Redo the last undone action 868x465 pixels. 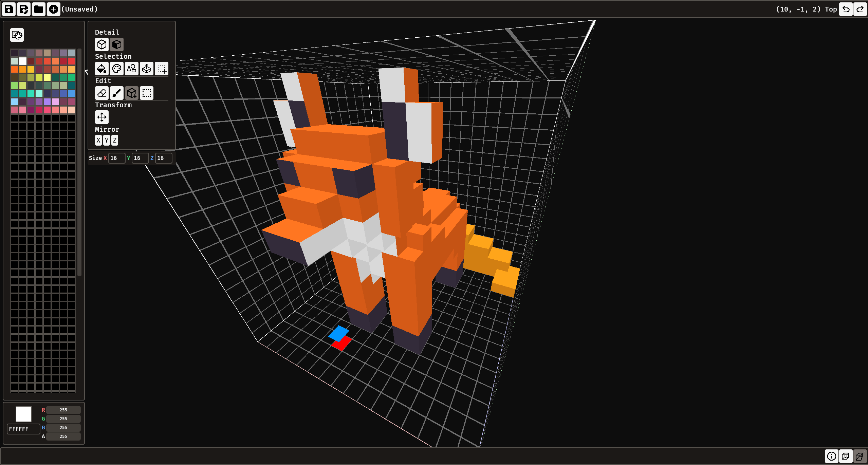coord(860,9)
